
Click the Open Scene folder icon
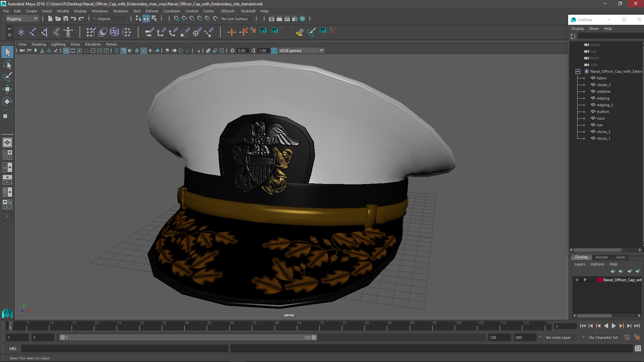[x=58, y=19]
